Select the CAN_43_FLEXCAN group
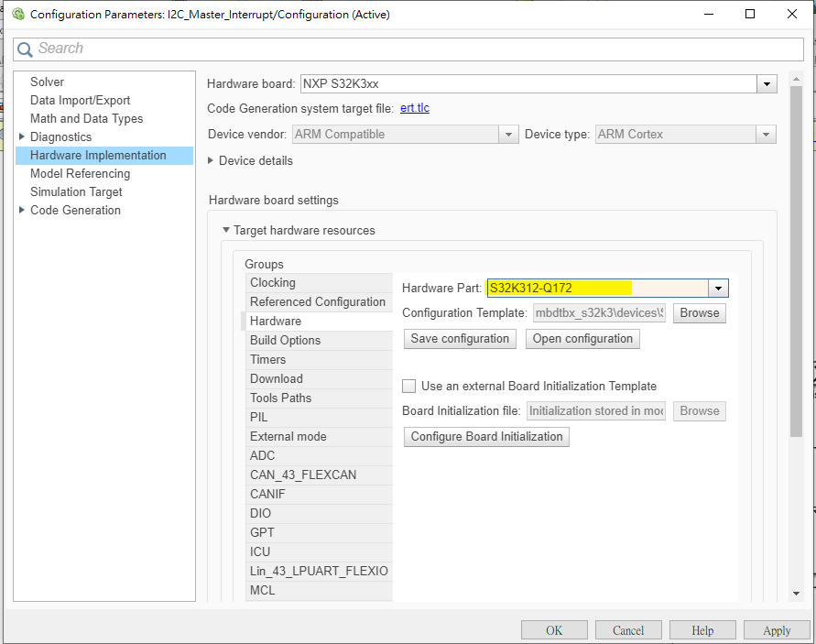The height and width of the screenshot is (644, 816). [x=319, y=475]
